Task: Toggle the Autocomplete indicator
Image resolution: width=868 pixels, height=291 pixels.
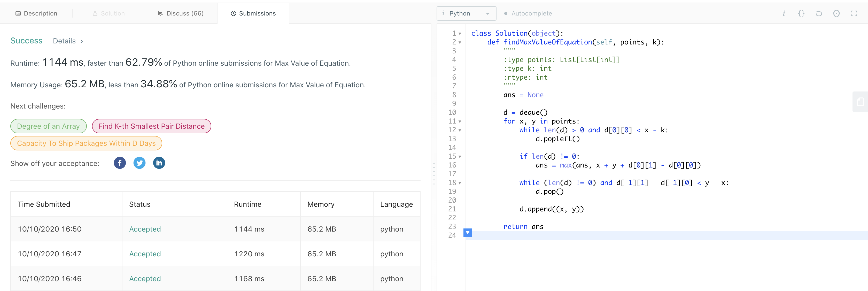Action: coord(528,13)
